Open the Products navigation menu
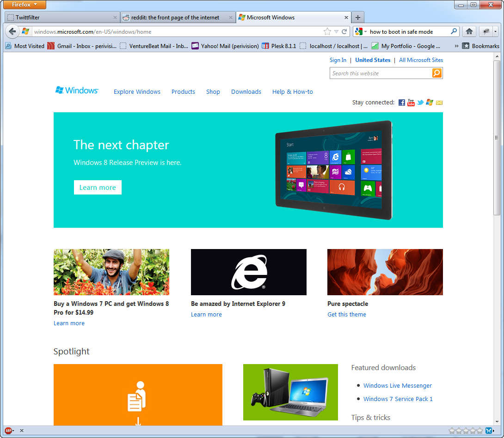The width and height of the screenshot is (504, 438). (x=183, y=91)
